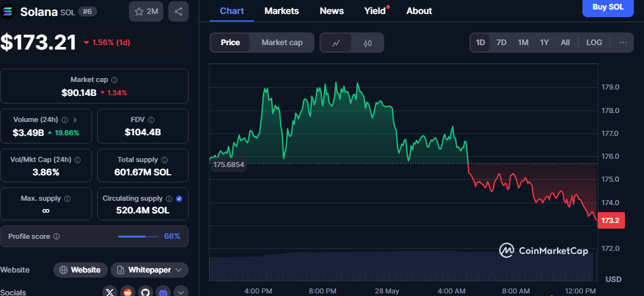The width and height of the screenshot is (644, 296).
Task: Click the $3.49B volume value
Action: [28, 133]
